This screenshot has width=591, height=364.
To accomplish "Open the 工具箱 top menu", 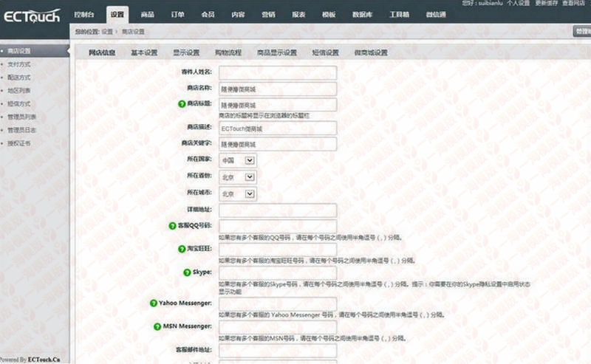I will pyautogui.click(x=399, y=14).
